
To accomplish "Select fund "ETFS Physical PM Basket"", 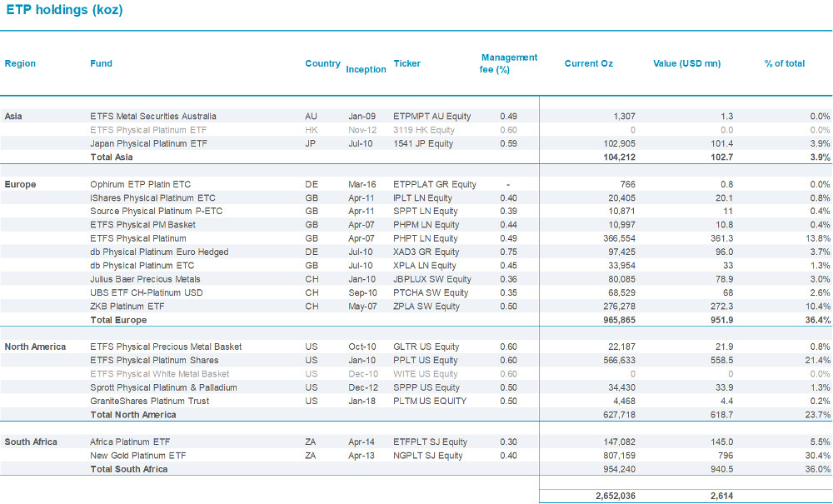I will [x=143, y=225].
